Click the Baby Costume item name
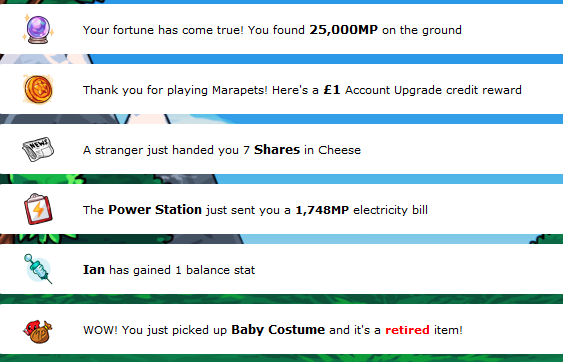Image resolution: width=563 pixels, height=362 pixels. coord(278,330)
